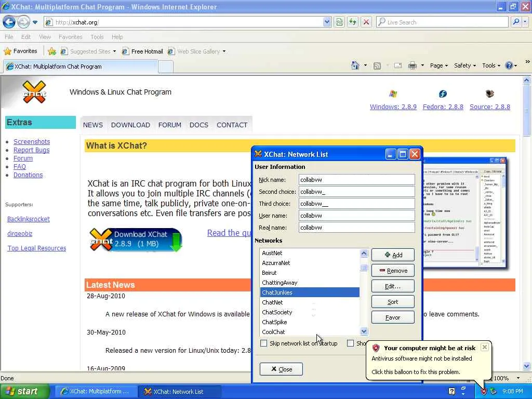Image resolution: width=532 pixels, height=399 pixels.
Task: Click the Windows logo icon above 2.8.9
Action: coord(393,94)
